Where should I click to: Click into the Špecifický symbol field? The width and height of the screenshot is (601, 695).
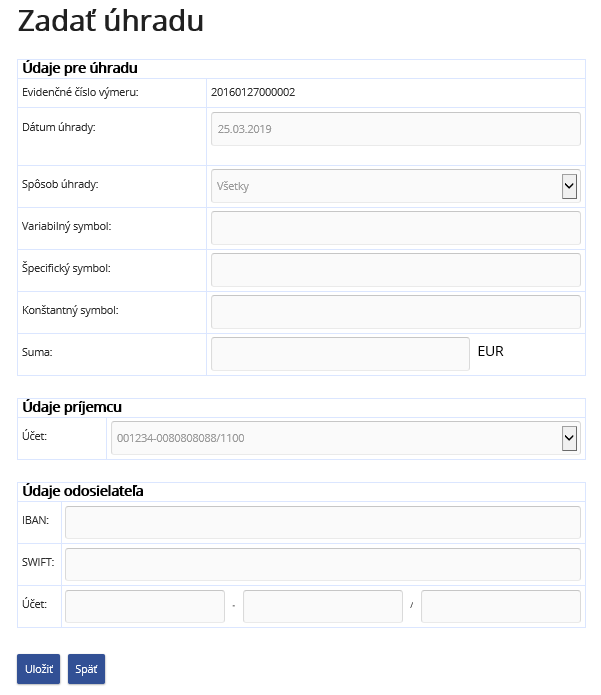(x=396, y=270)
